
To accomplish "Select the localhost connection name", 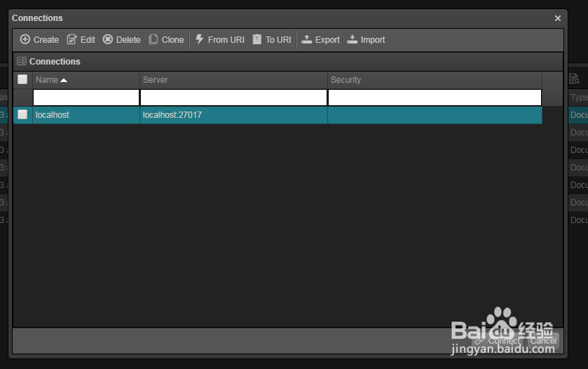I will coord(52,115).
